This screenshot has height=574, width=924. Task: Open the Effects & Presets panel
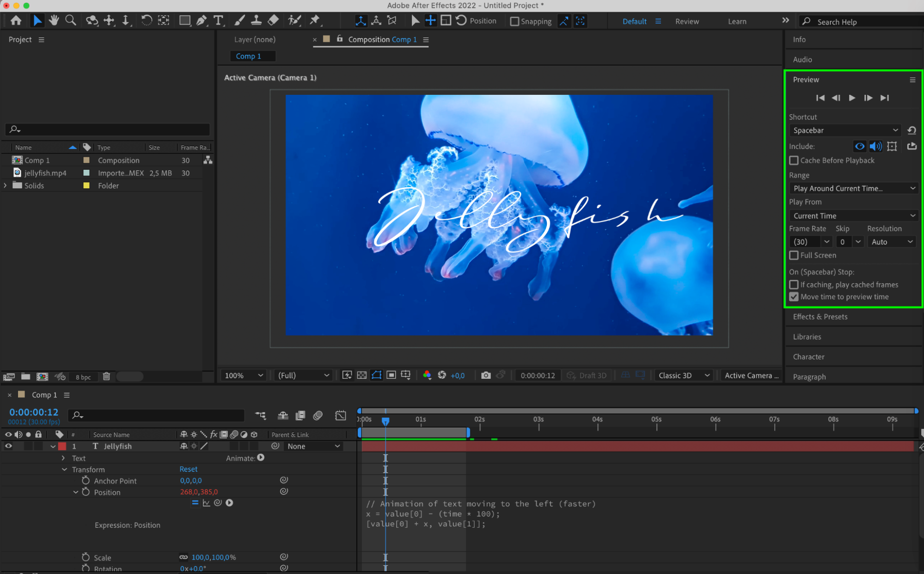point(820,317)
